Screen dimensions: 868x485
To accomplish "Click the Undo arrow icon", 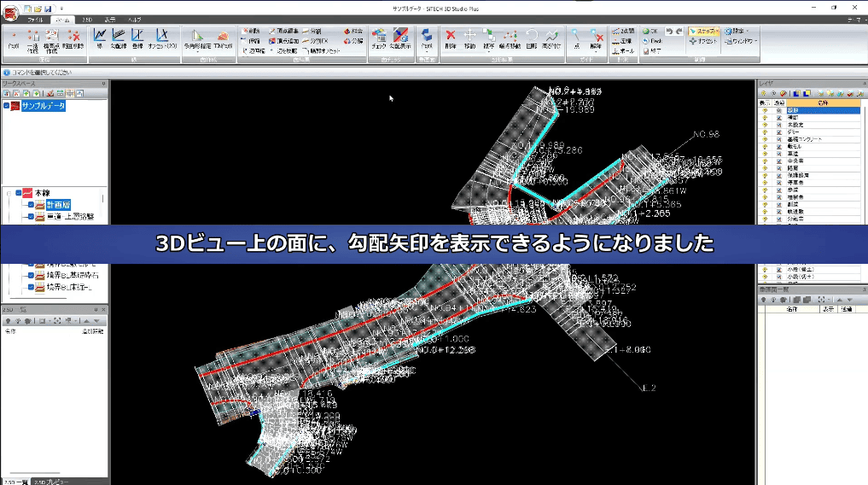I will tap(669, 31).
